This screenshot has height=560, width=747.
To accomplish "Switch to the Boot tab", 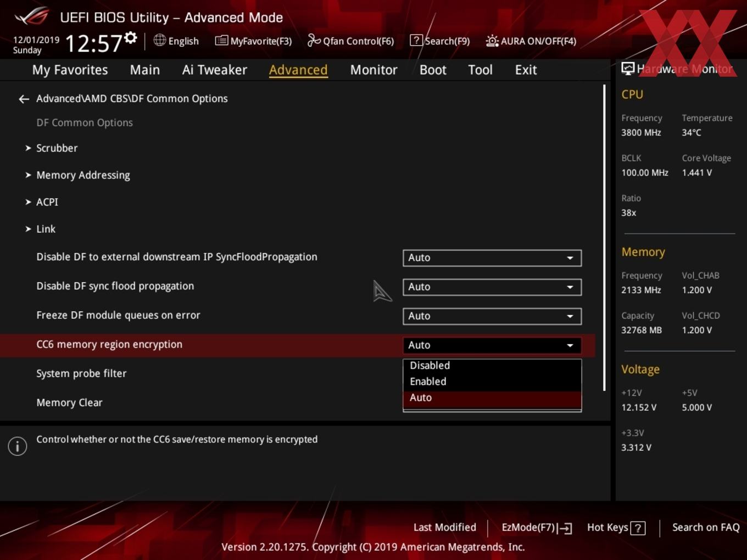I will click(x=433, y=70).
